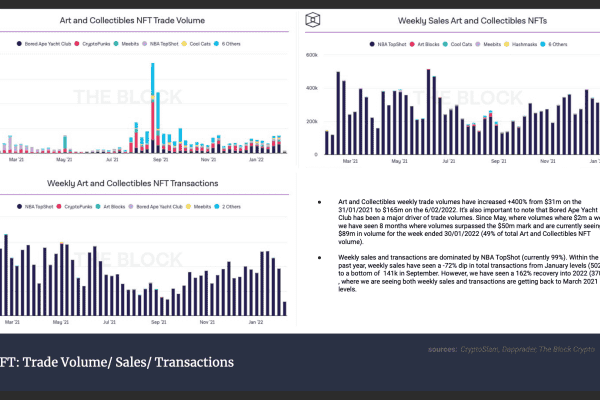Toggle Meebits in Weekly Transactions legend

point(198,206)
